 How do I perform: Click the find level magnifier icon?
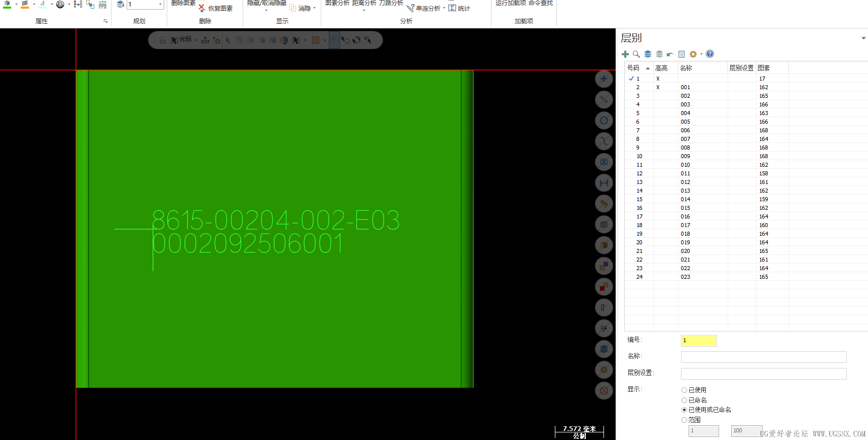point(636,54)
